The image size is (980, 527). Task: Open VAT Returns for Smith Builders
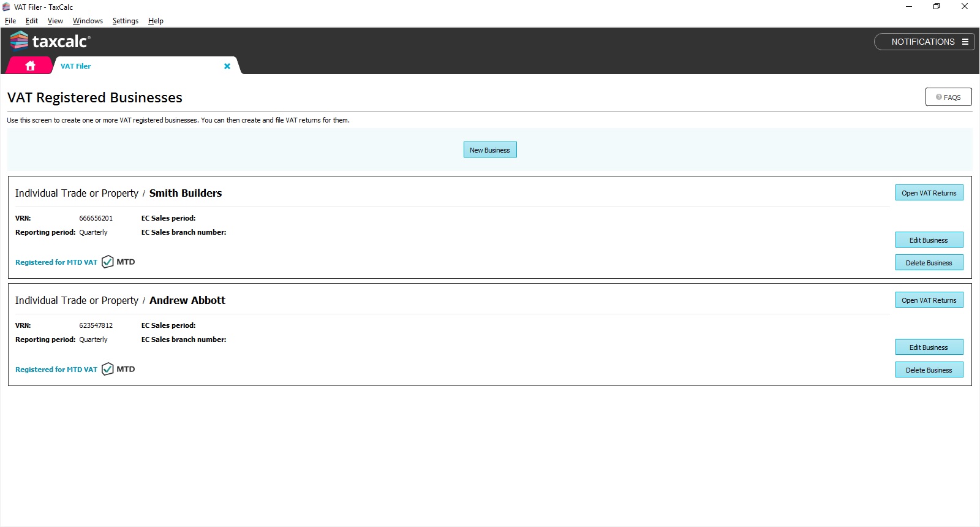click(x=929, y=193)
